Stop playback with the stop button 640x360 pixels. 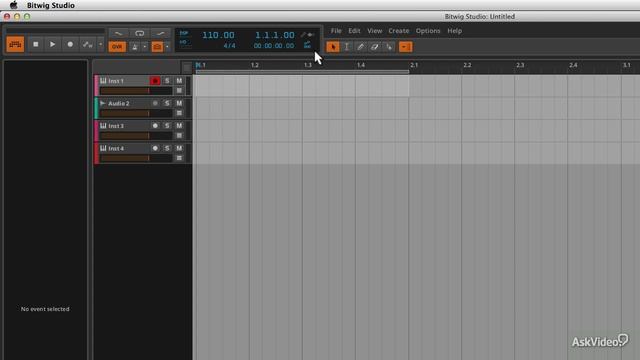(36, 44)
